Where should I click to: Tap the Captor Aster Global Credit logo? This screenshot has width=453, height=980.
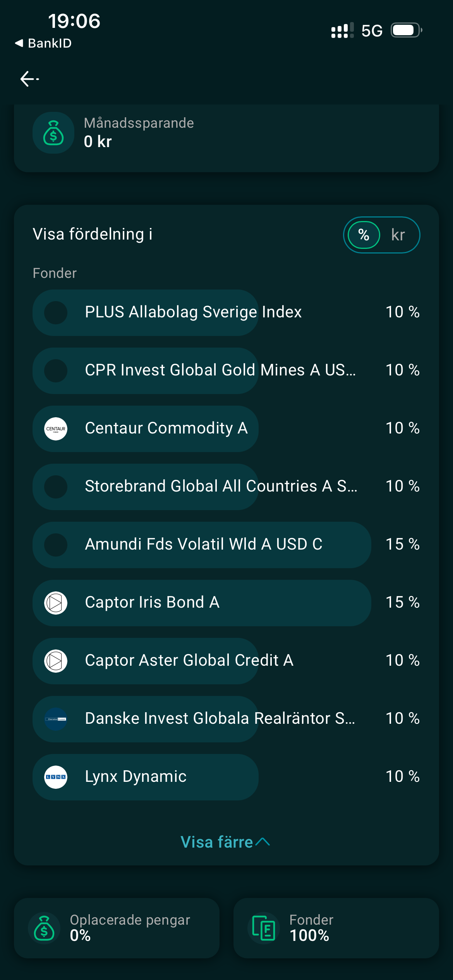[56, 661]
